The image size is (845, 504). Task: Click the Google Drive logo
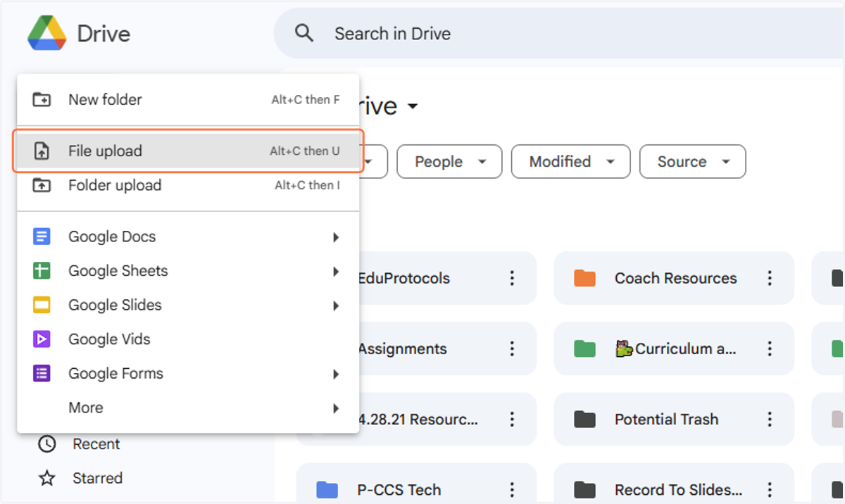47,33
